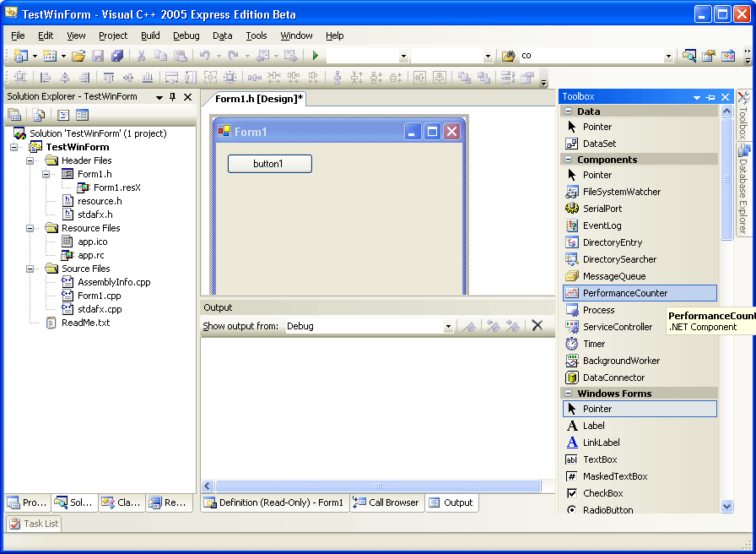The image size is (756, 554).
Task: Select the MessageQueue toolbox component
Action: tap(640, 276)
